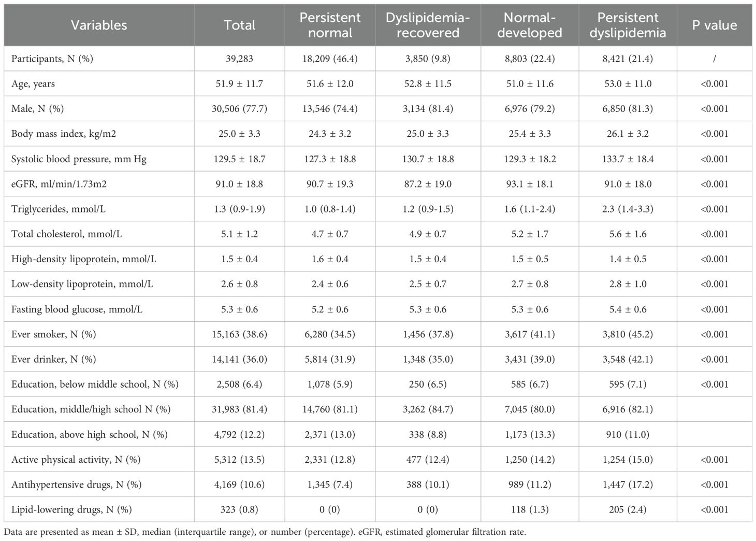Click total participants value 39,283

tap(239, 59)
